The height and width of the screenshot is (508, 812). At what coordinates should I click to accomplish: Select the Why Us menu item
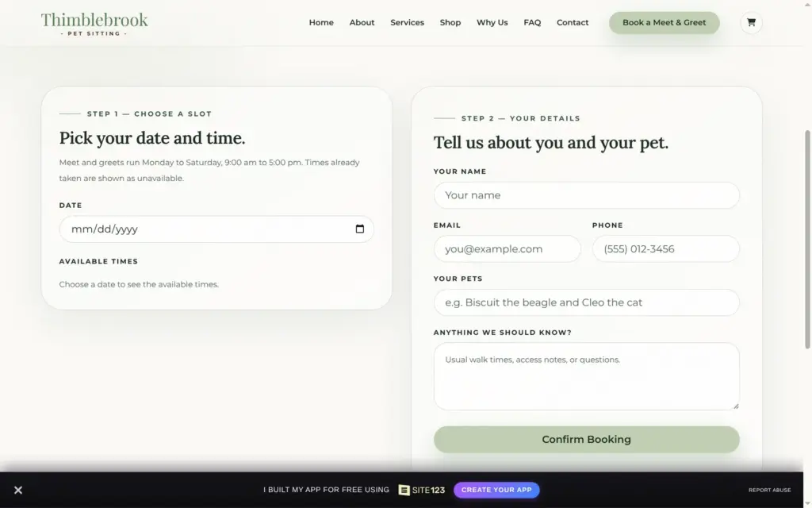point(492,23)
